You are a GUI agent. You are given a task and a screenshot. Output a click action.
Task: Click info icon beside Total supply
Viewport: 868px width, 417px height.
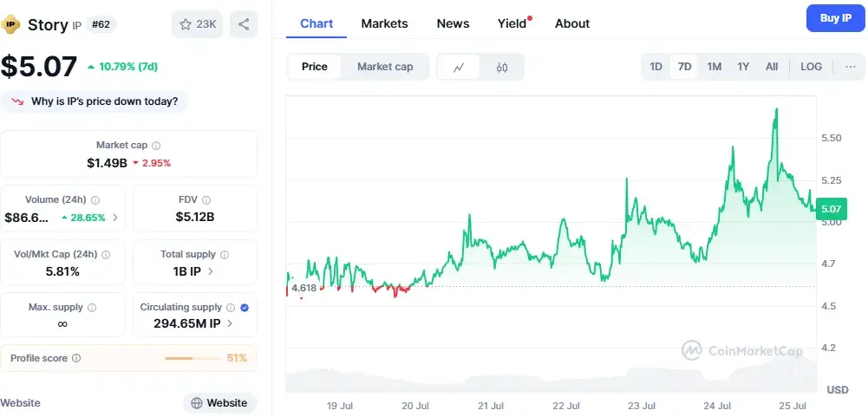[225, 255]
